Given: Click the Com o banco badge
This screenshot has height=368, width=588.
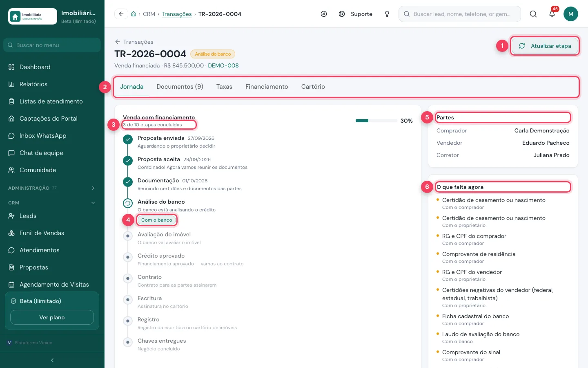Looking at the screenshot, I should click(x=157, y=220).
